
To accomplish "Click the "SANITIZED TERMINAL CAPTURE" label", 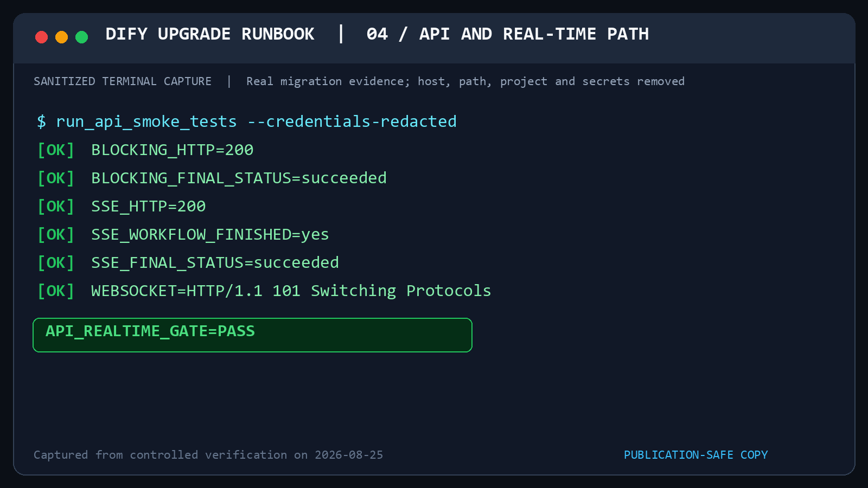I will [x=123, y=81].
